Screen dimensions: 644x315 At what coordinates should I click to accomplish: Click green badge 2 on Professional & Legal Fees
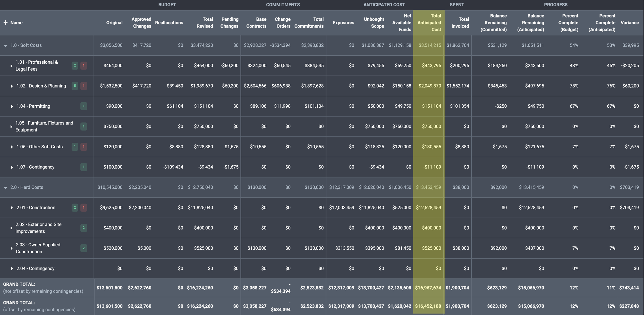[75, 65]
